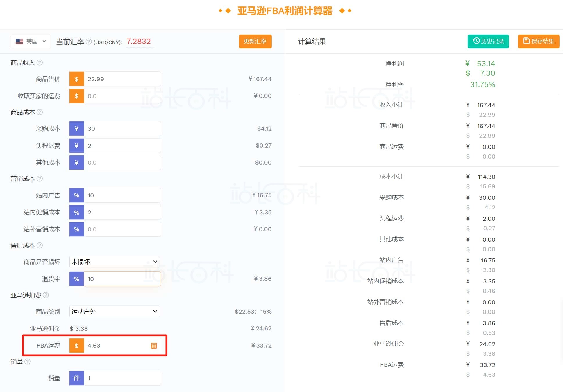The image size is (563, 392).
Task: Click the 件 icon beside 销量 input
Action: pos(76,378)
